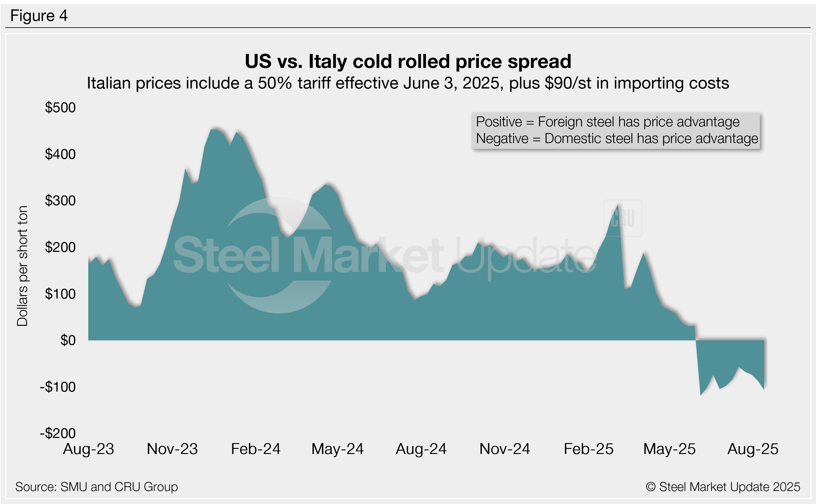Click the "Positive = Foreign steel" legend line
The height and width of the screenshot is (504, 816).
click(607, 122)
